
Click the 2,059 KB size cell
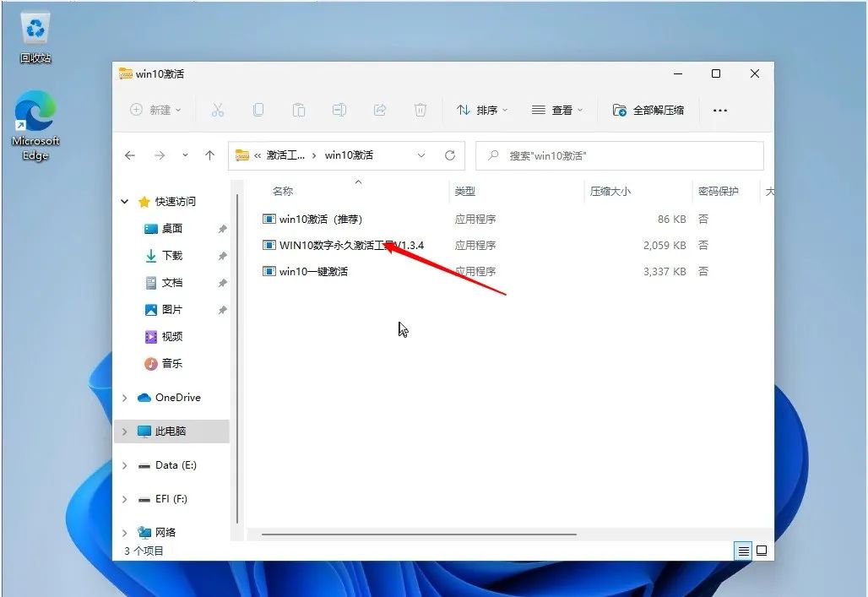click(x=665, y=246)
